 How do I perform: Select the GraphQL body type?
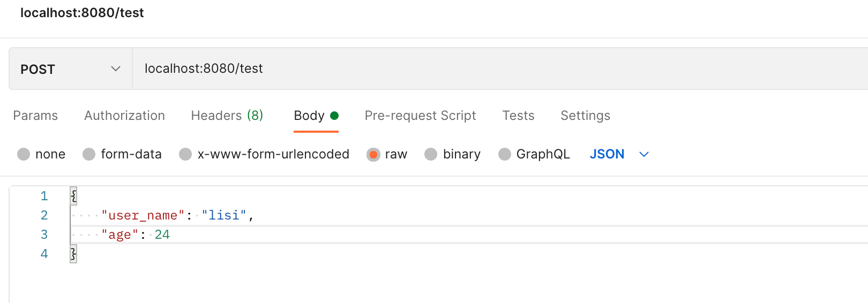(x=505, y=154)
